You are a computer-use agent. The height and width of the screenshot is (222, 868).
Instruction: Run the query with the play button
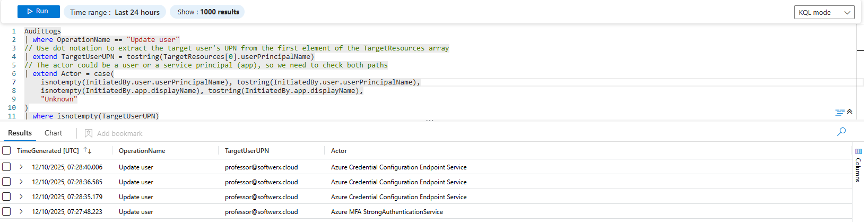point(38,11)
